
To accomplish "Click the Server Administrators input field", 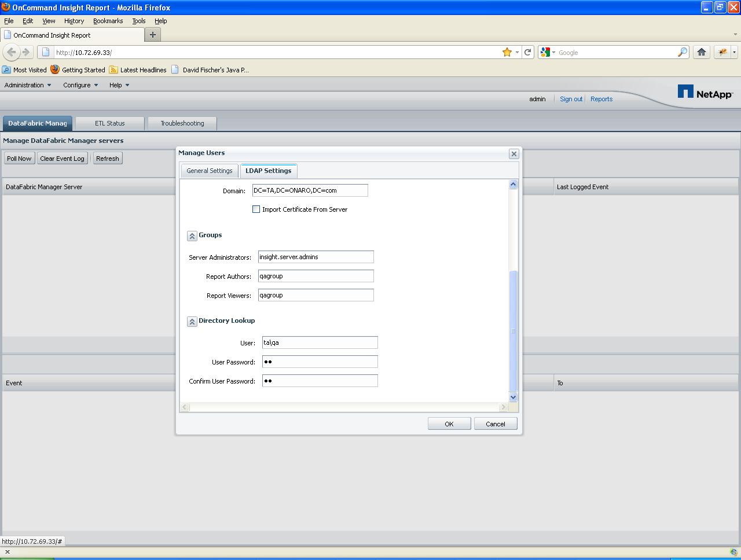I will (x=316, y=257).
